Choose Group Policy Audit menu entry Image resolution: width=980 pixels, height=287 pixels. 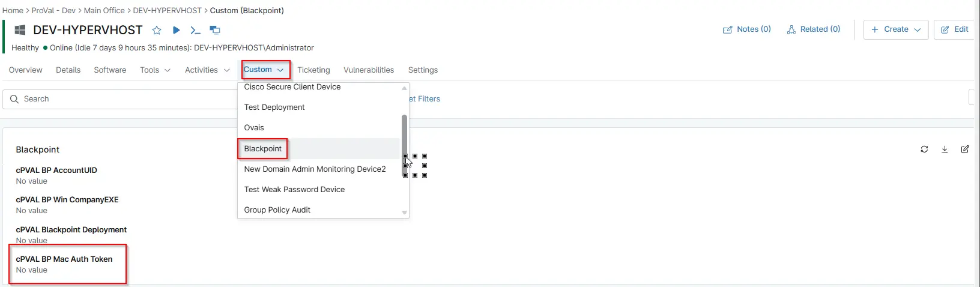tap(277, 210)
